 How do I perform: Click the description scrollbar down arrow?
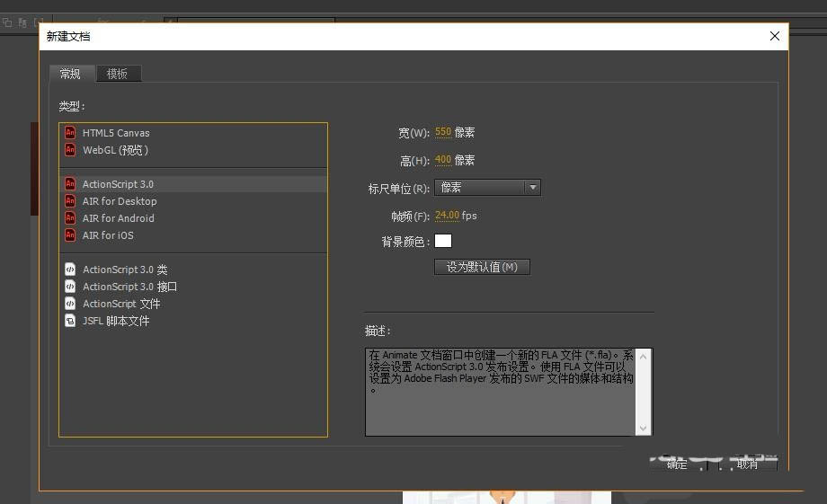pyautogui.click(x=643, y=428)
